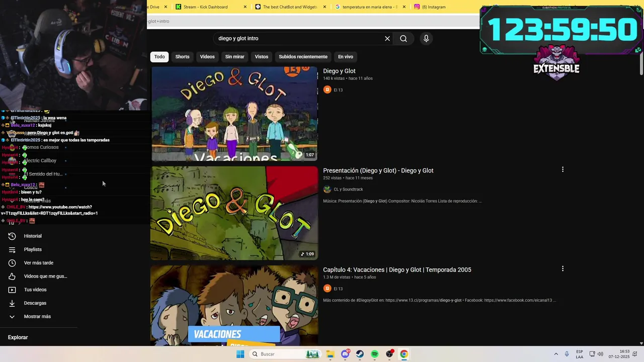Open El 13 channel icon under Capítulo 4

pos(327,289)
